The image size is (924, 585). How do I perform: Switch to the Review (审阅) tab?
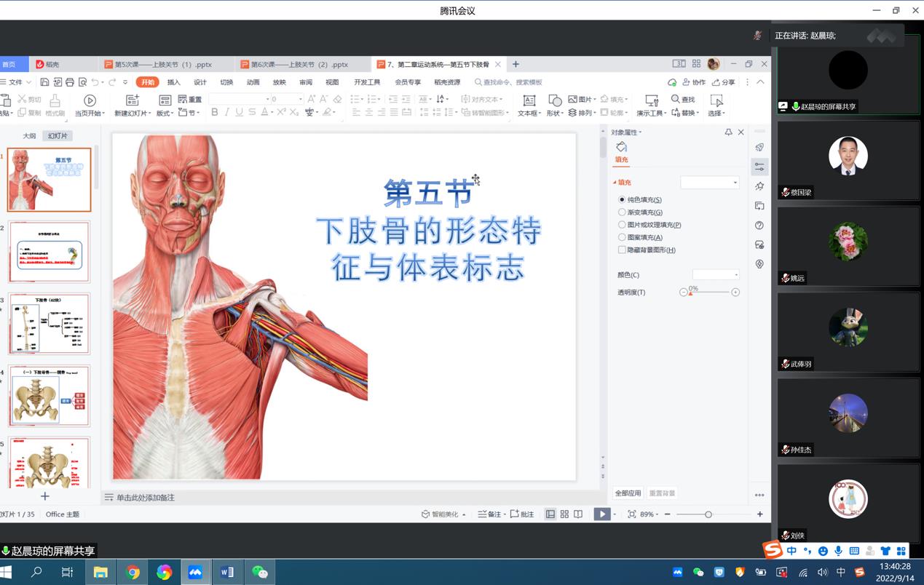[x=306, y=82]
